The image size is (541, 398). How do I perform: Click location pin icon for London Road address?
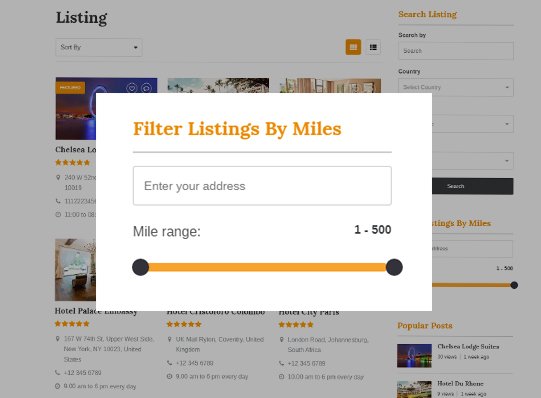[x=282, y=340]
